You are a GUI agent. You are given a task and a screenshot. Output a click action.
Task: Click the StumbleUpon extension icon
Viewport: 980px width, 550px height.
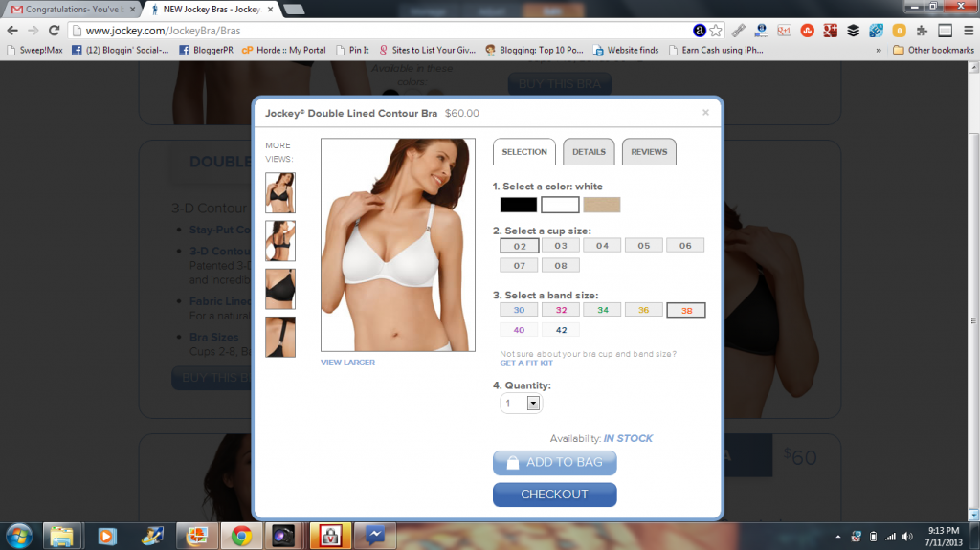(808, 30)
